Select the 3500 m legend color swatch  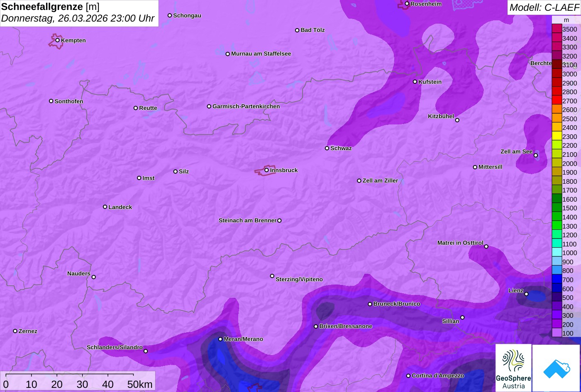point(557,29)
